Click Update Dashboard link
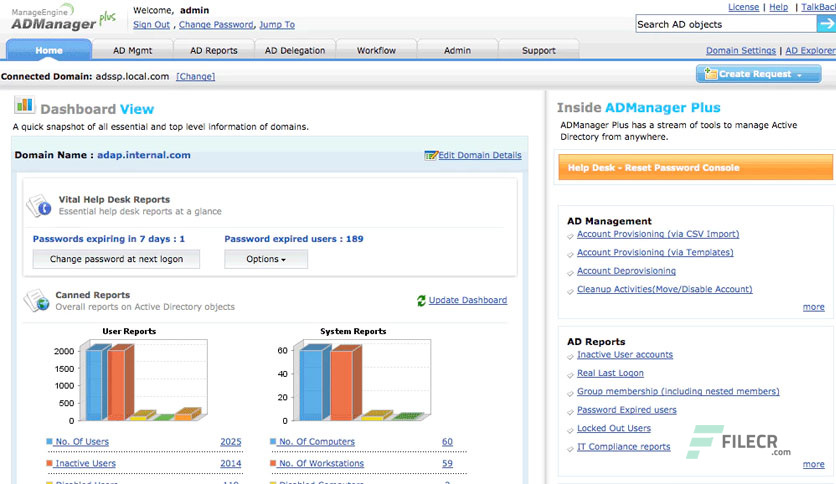Image resolution: width=836 pixels, height=484 pixels. 468,300
